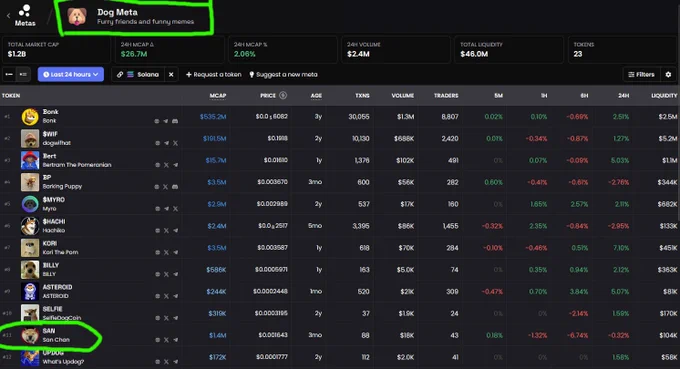Image resolution: width=680 pixels, height=369 pixels.
Task: Click the $WIF dogwifhat avatar
Action: (x=30, y=139)
